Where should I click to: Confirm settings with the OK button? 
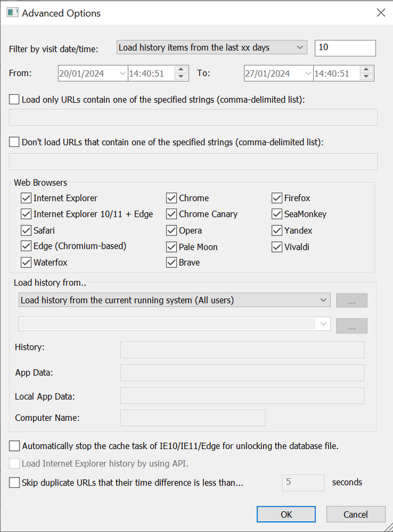click(286, 514)
